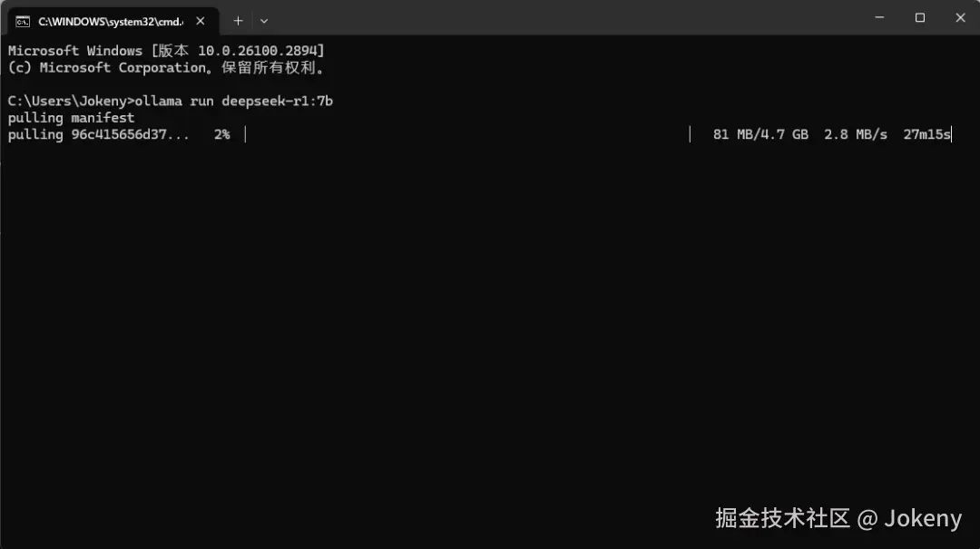Click the 27m15s remaining time text
The height and width of the screenshot is (549, 980).
[x=926, y=134]
